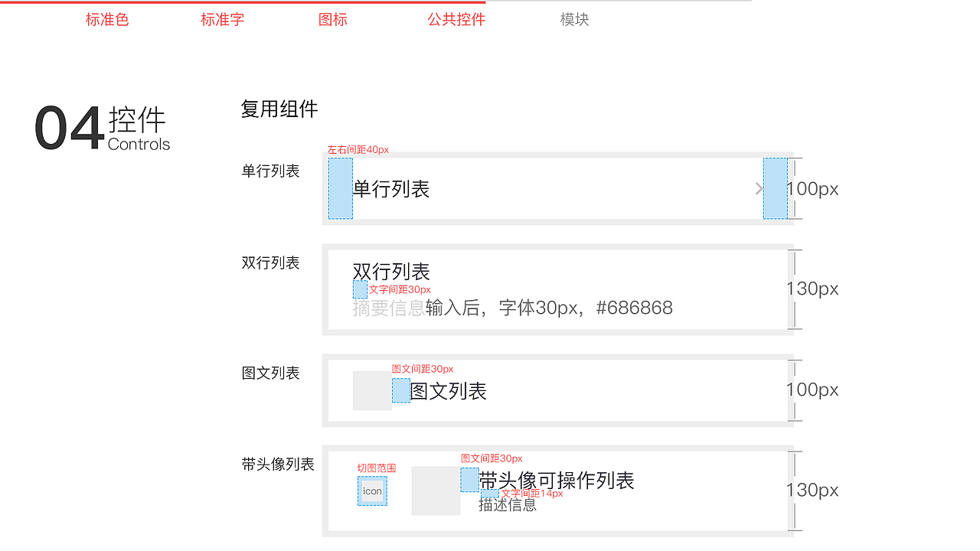Switch to the 模块 tab
The height and width of the screenshot is (551, 980).
574,20
